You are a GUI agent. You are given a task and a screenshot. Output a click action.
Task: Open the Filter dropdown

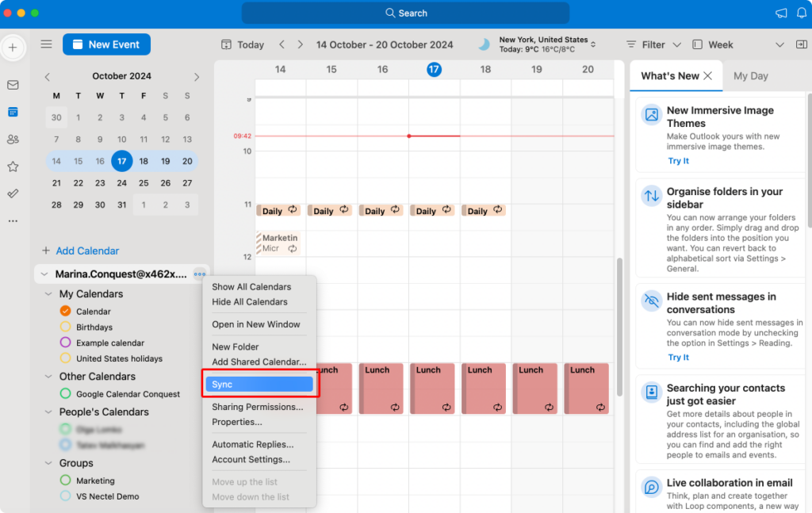tap(653, 44)
